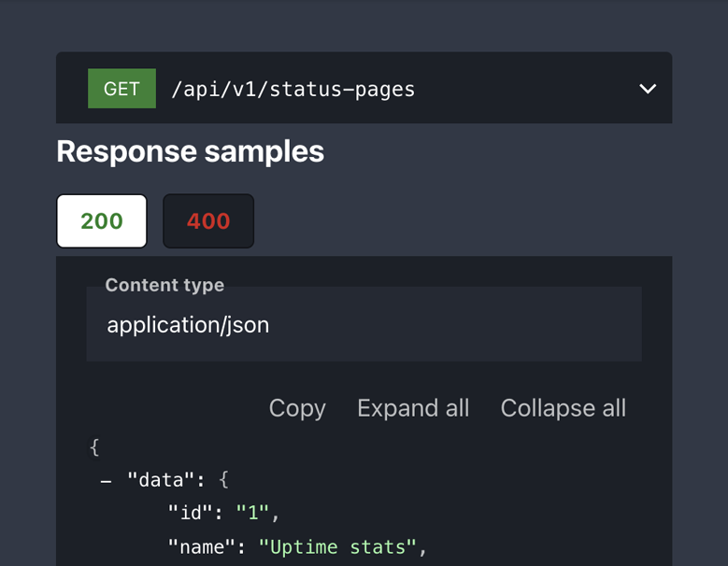Click the /api/v1/status-pages endpoint path
The height and width of the screenshot is (566, 728).
(293, 90)
